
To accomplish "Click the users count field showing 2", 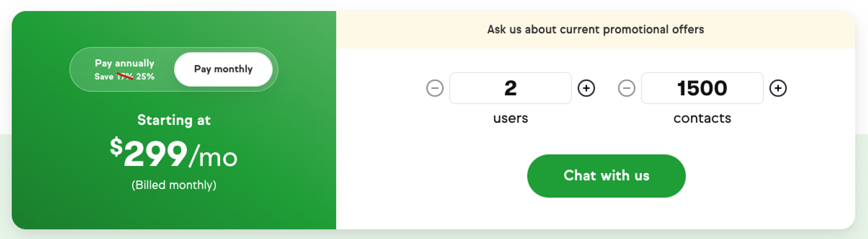I will 510,88.
